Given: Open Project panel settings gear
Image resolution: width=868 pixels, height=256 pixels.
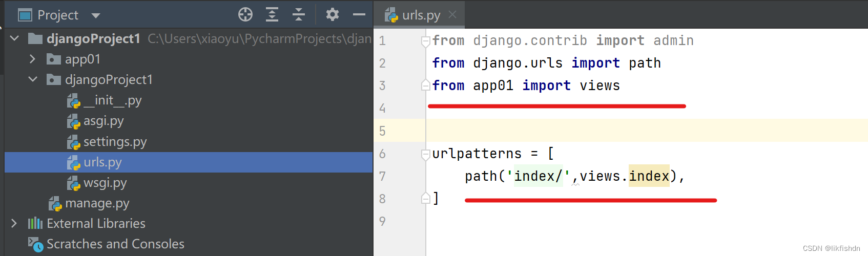Looking at the screenshot, I should [333, 14].
